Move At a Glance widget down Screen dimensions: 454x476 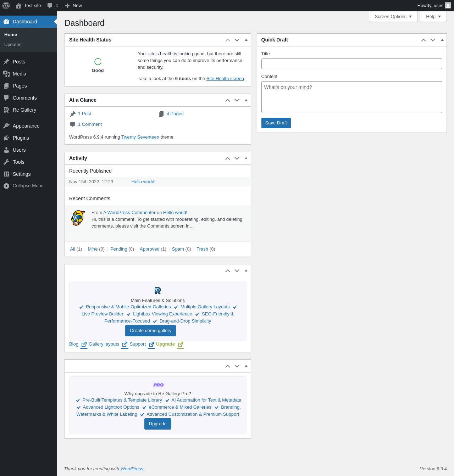click(x=237, y=100)
